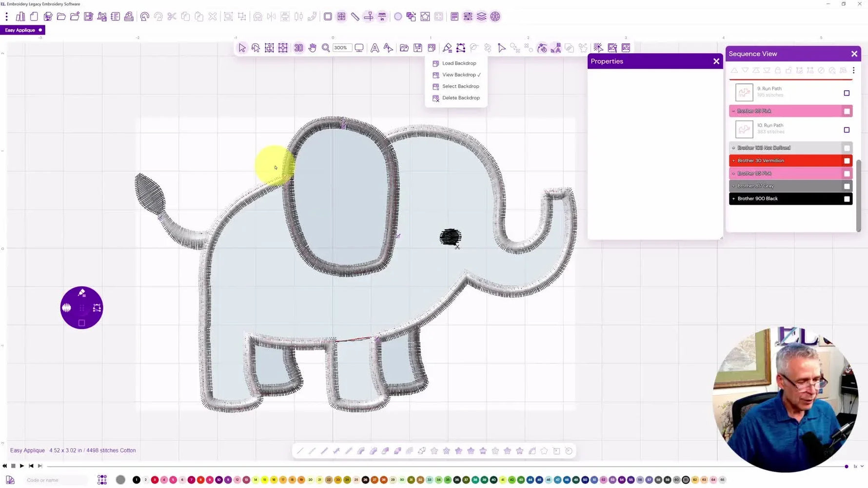This screenshot has height=488, width=868.
Task: Tick the Brother 900 Black checkbox
Action: (x=847, y=199)
